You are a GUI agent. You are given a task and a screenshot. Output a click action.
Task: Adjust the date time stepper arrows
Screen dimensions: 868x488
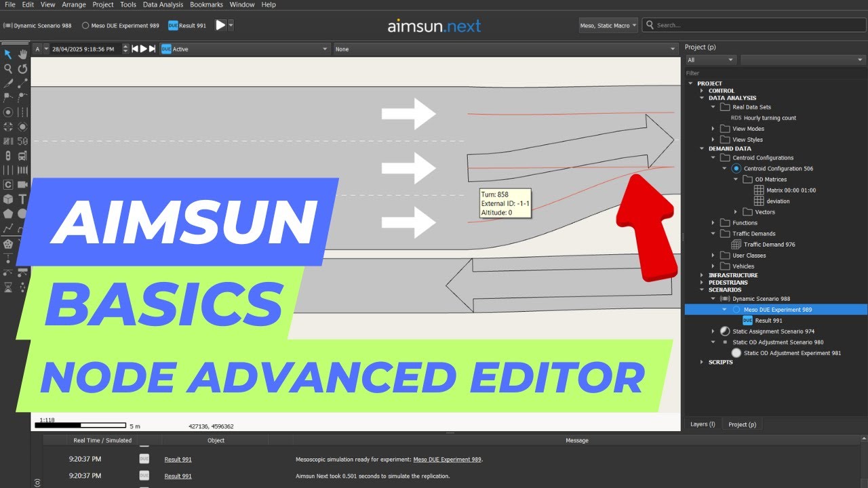(x=125, y=49)
